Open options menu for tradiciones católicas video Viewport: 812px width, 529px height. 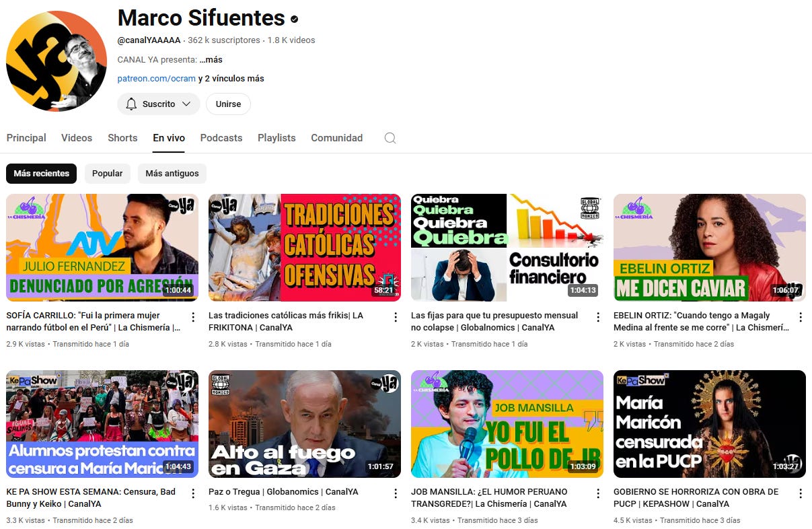[396, 317]
